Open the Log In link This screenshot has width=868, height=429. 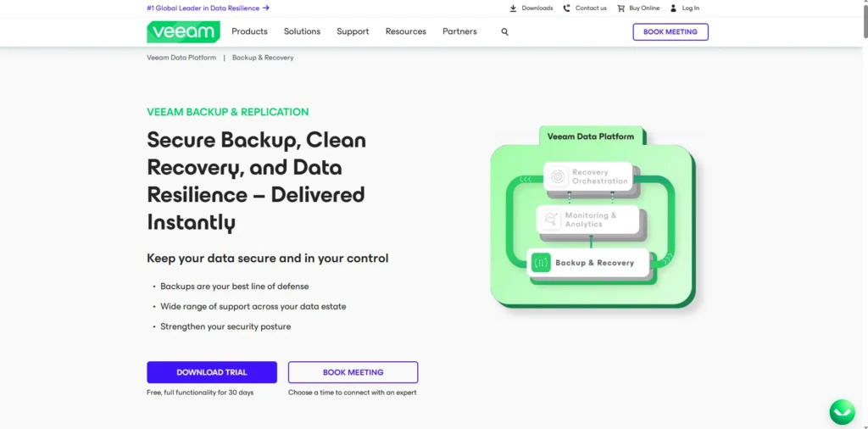690,8
